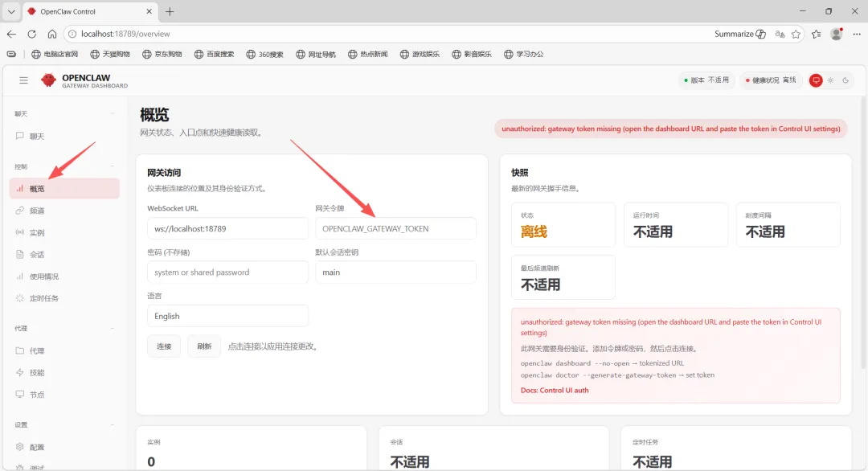Open the 语言 language dropdown showing English

(227, 316)
